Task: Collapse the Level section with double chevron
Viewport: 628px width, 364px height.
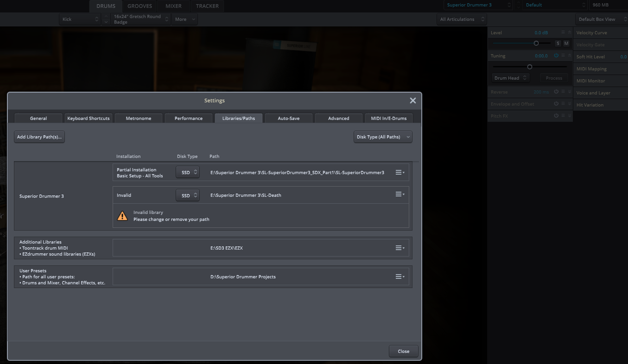Action: [x=570, y=32]
